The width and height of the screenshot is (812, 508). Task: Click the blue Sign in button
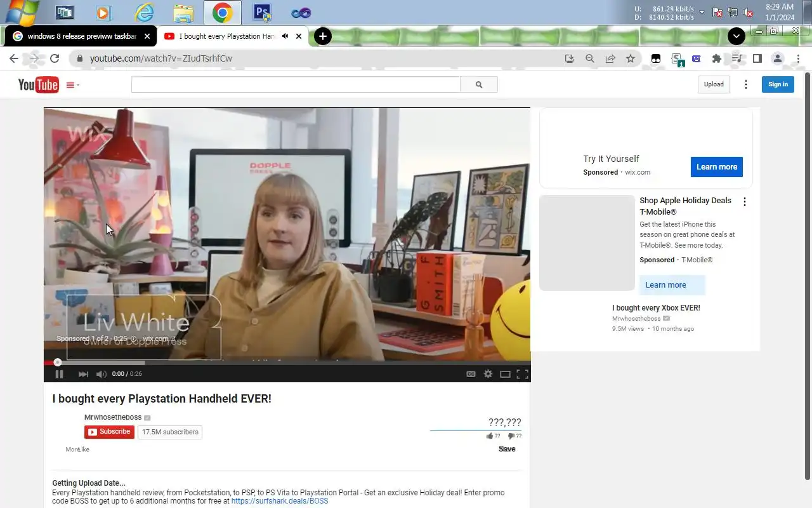tap(778, 84)
